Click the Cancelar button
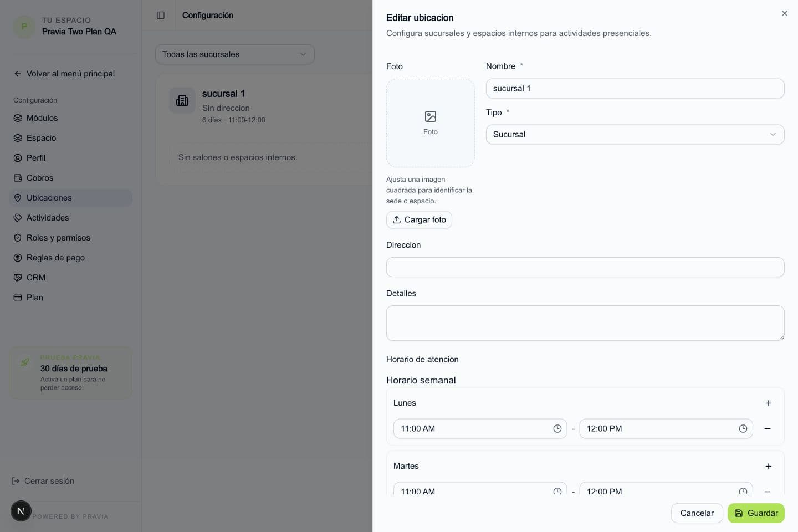Screen dimensions: 798x532 click(697, 513)
